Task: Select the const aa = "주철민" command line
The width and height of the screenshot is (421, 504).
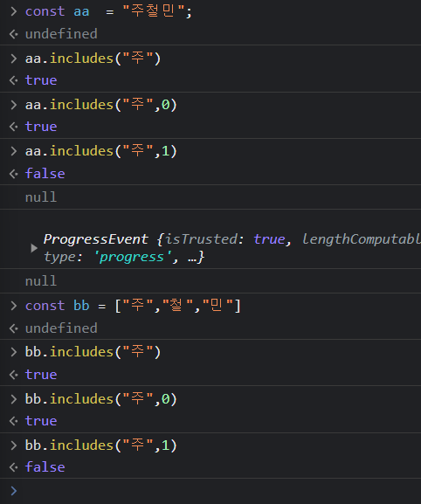Action: pos(108,12)
